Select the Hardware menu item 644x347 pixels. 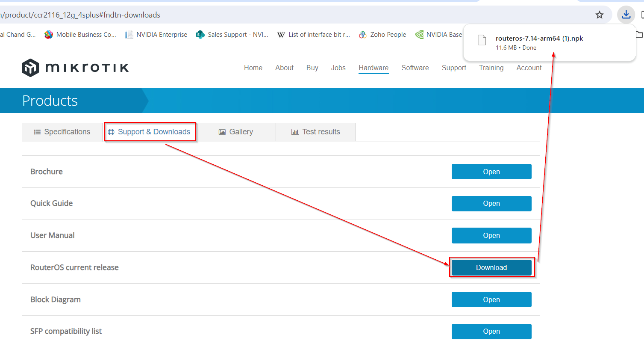(x=373, y=68)
